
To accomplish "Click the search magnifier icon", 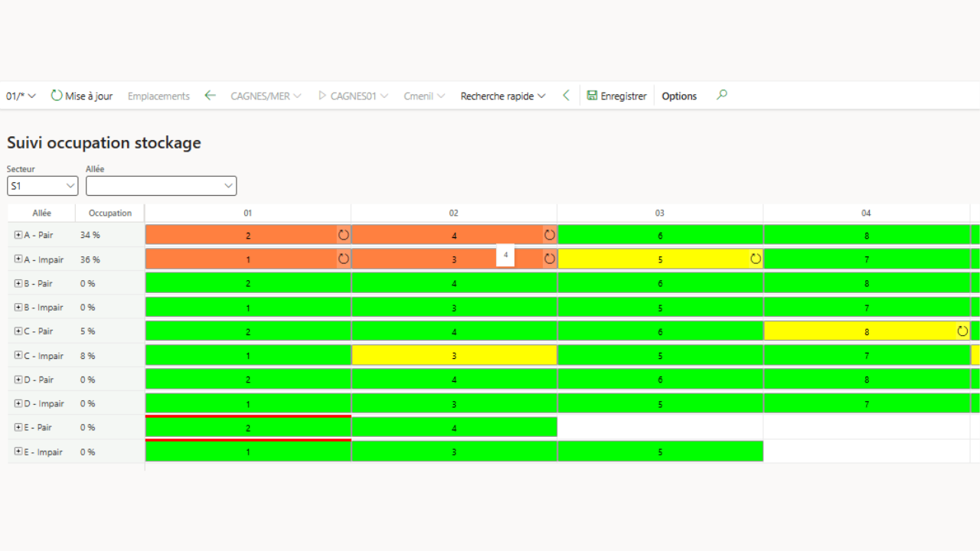I will [x=721, y=95].
